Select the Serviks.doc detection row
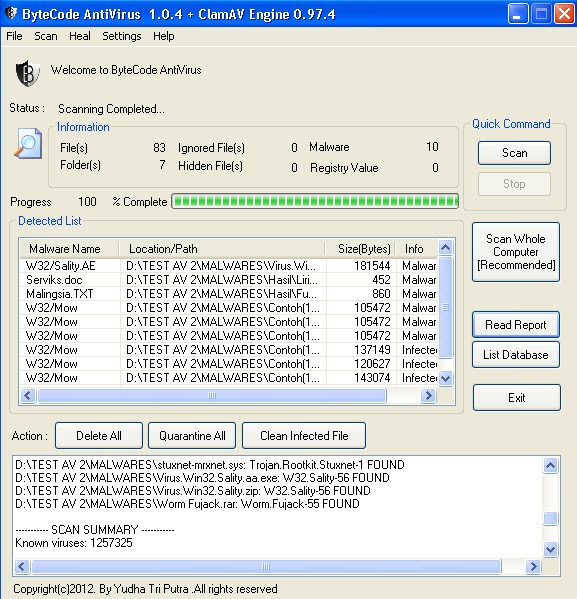The height and width of the screenshot is (599, 577). [x=229, y=280]
